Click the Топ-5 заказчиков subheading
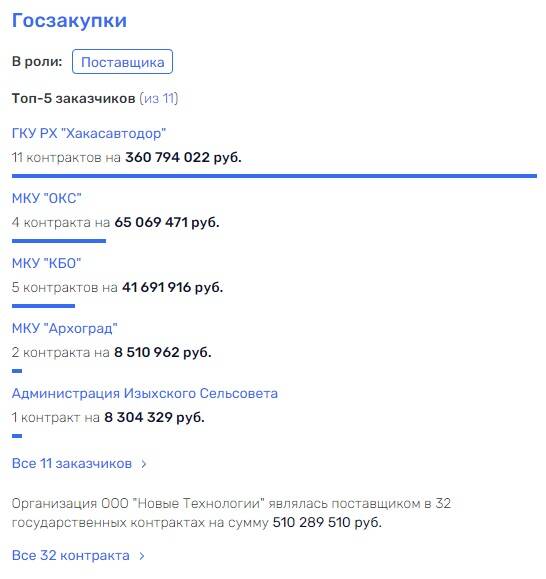Image resolution: width=546 pixels, height=579 pixels. [x=73, y=99]
